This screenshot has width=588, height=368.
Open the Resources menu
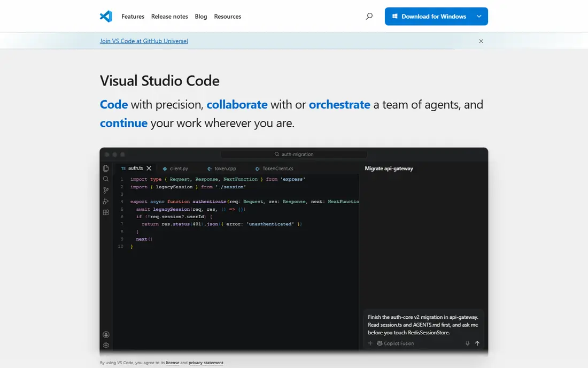(228, 17)
